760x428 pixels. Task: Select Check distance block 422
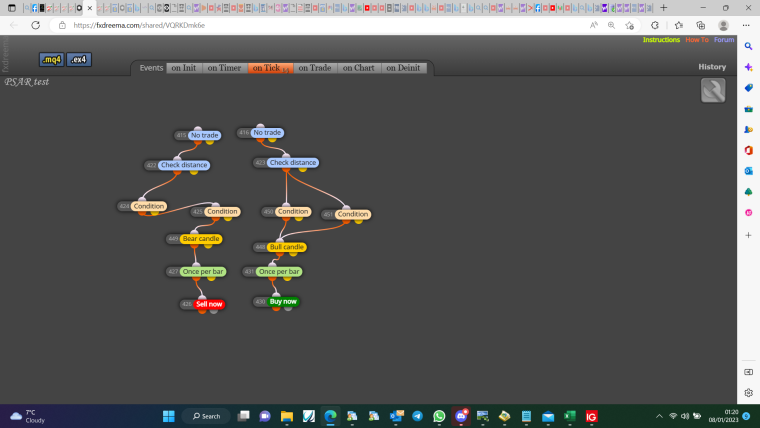184,165
